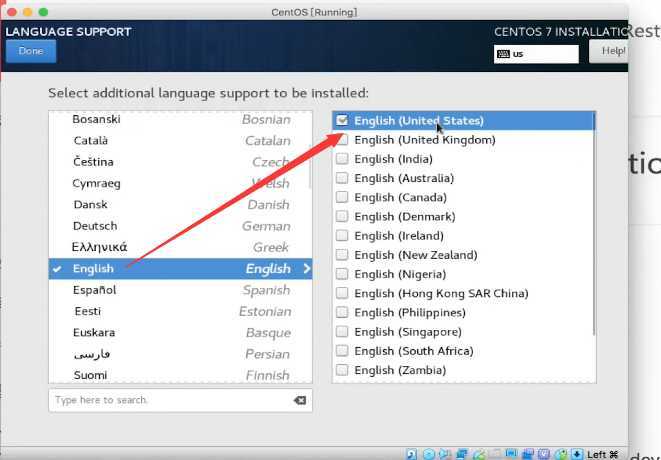Click the display settings icon in status bar

click(x=511, y=453)
